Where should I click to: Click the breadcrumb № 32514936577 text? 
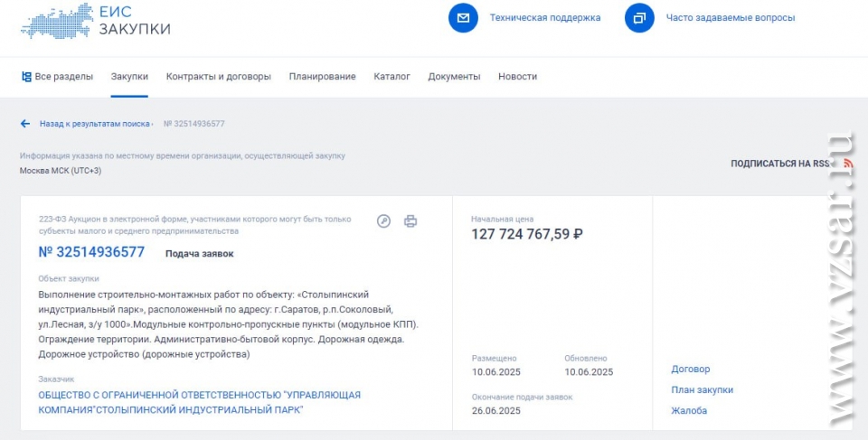(194, 124)
